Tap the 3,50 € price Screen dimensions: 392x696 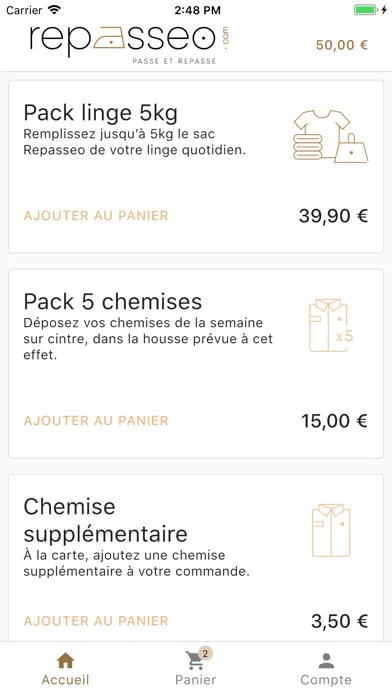click(x=340, y=621)
